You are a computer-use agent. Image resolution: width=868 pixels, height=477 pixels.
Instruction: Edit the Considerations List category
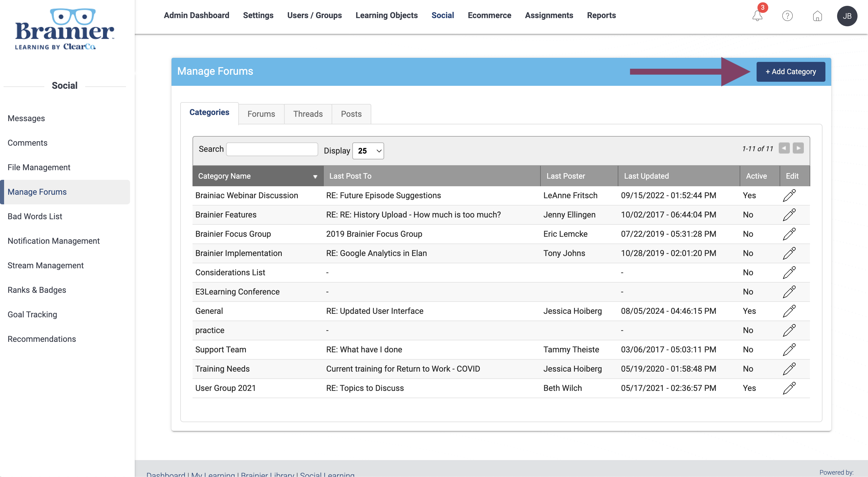pyautogui.click(x=789, y=272)
